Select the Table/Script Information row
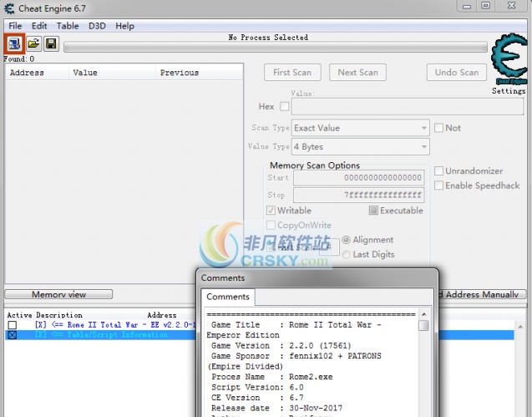The image size is (532, 417). pyautogui.click(x=101, y=335)
